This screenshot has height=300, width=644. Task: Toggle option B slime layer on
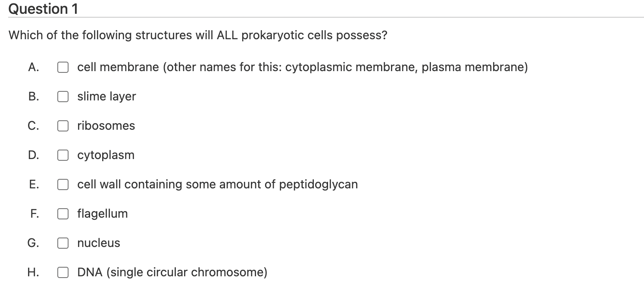[63, 97]
